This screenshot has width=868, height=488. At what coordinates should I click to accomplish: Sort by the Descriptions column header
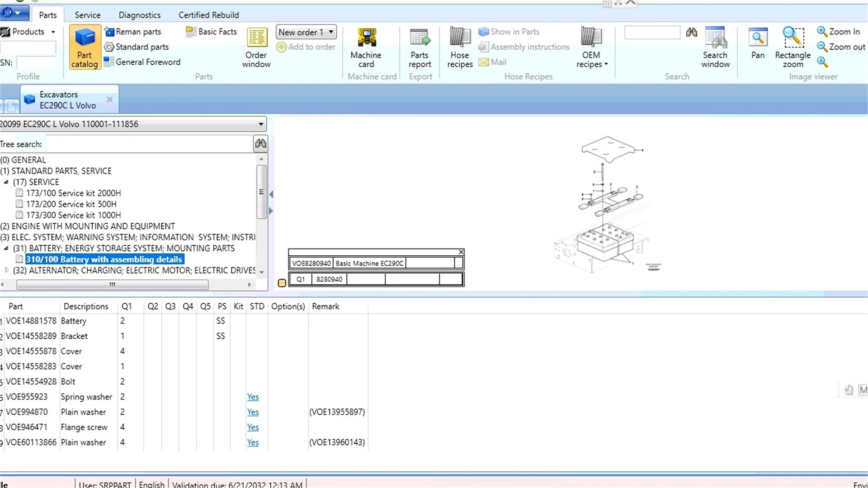[86, 306]
